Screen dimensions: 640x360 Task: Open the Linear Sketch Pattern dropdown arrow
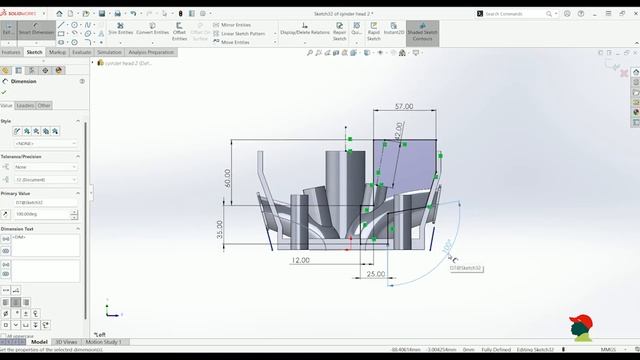click(x=275, y=33)
